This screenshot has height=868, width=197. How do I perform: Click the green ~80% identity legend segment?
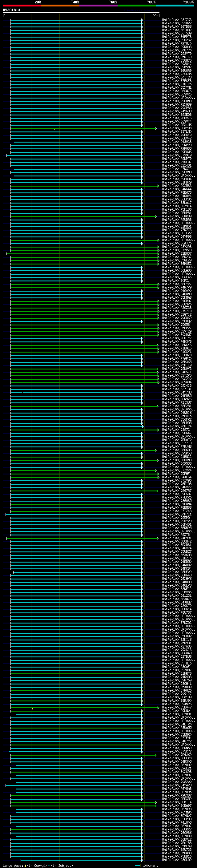(x=136, y=6)
